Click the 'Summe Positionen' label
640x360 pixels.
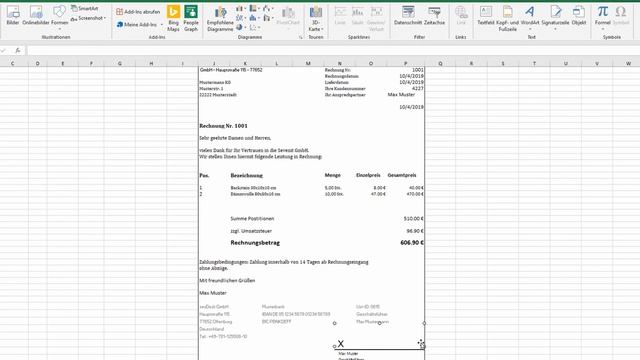252,219
